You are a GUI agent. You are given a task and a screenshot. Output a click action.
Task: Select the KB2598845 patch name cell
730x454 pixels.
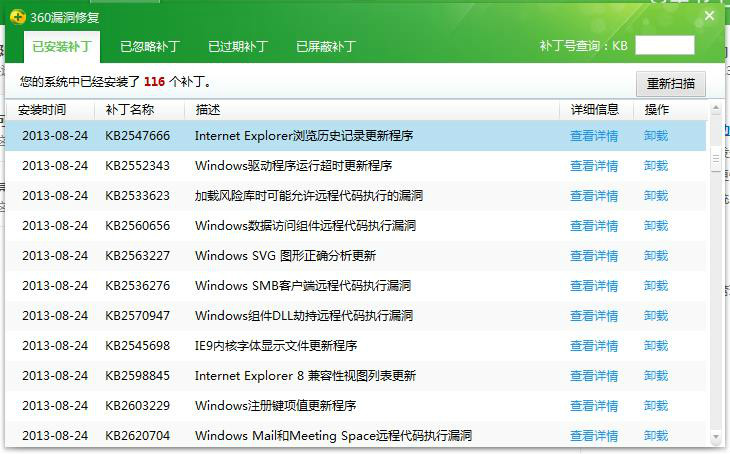pyautogui.click(x=137, y=376)
